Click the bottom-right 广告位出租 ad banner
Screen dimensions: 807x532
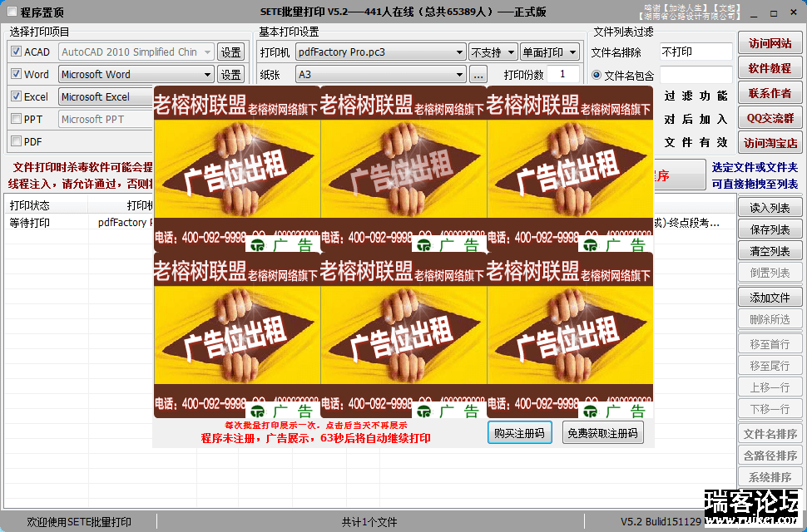click(570, 335)
